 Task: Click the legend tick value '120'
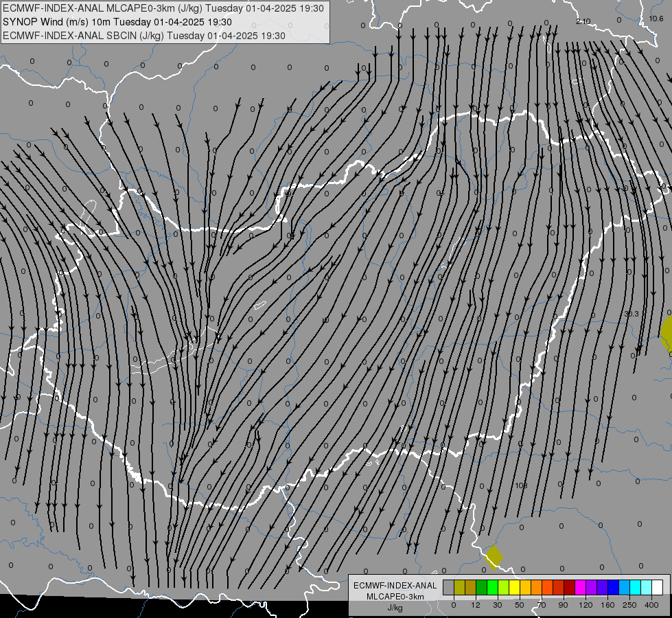586,605
